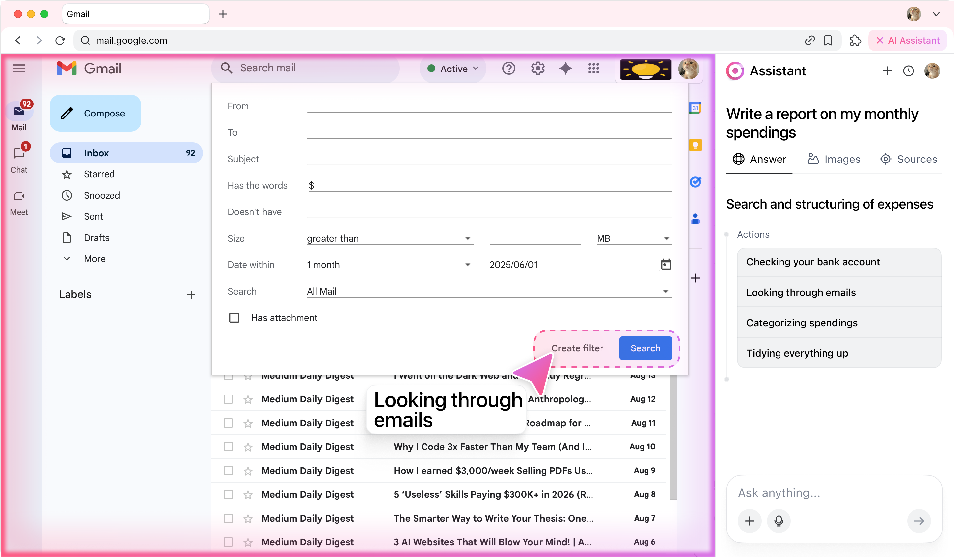Image resolution: width=980 pixels, height=557 pixels.
Task: Switch to Sources tab in Assistant
Action: coord(908,159)
